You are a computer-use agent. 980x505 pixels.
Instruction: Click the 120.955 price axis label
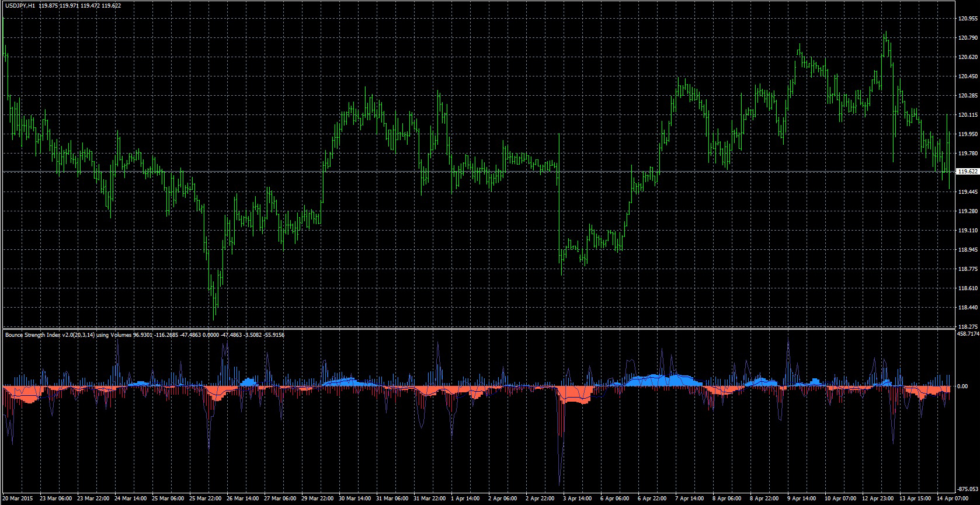click(967, 19)
